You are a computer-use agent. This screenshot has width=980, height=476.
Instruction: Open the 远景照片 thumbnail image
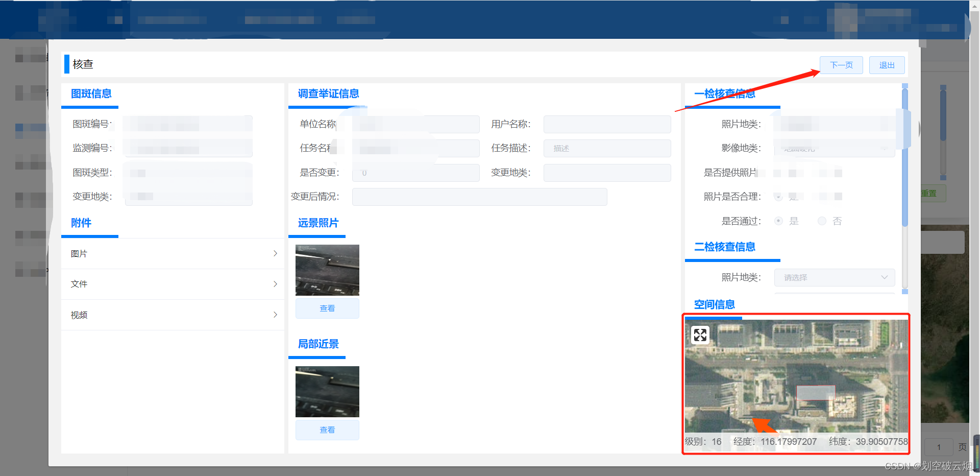327,270
